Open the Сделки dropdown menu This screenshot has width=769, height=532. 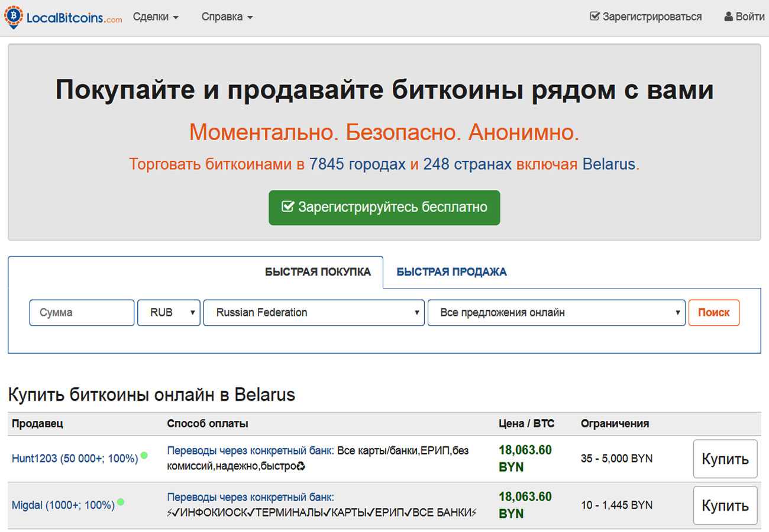[x=156, y=17]
